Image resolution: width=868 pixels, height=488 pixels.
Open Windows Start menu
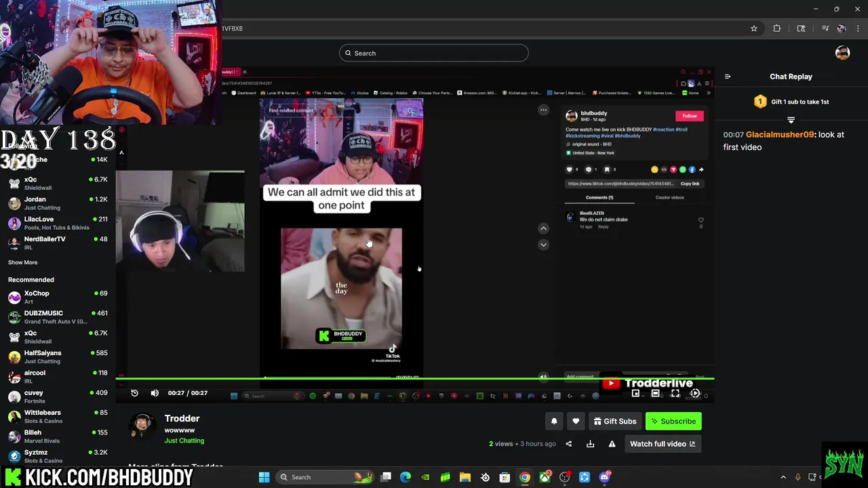pyautogui.click(x=264, y=477)
